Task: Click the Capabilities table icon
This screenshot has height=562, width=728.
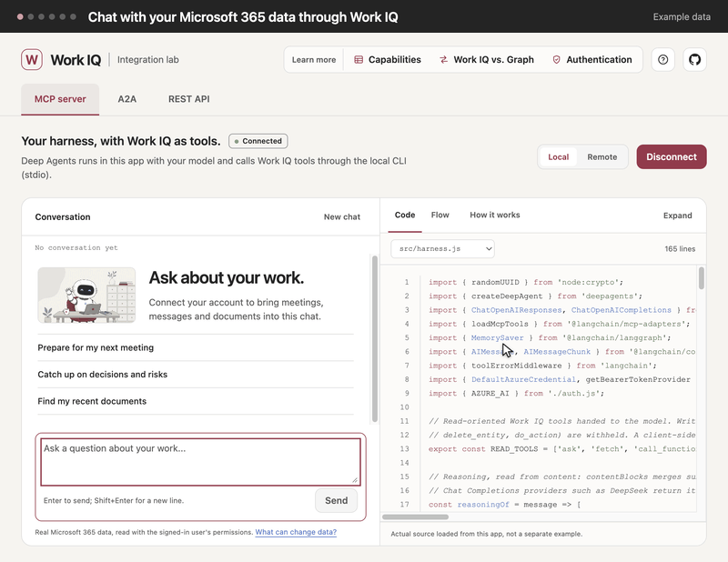Action: [359, 59]
